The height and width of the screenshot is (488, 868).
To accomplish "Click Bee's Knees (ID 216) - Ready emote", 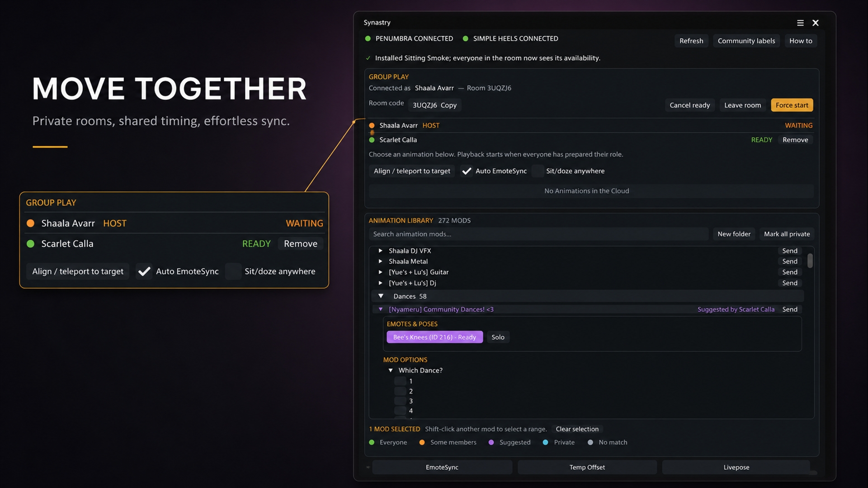I will point(434,337).
